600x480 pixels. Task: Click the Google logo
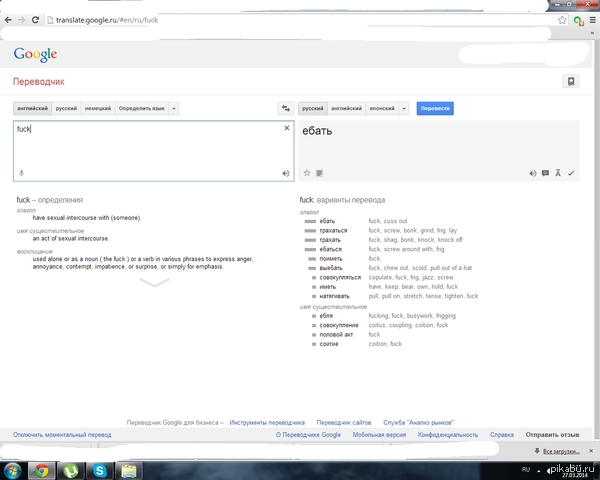tap(35, 55)
